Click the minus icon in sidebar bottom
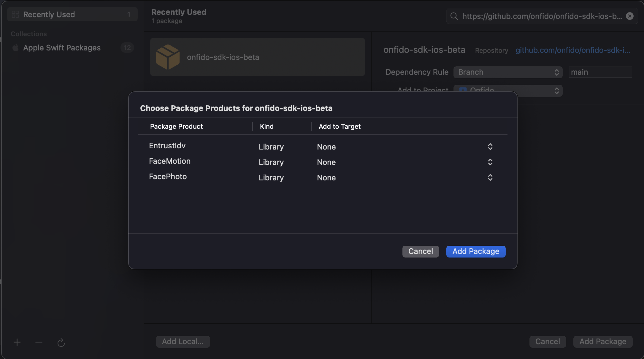Viewport: 644px width, 359px height. (x=39, y=342)
